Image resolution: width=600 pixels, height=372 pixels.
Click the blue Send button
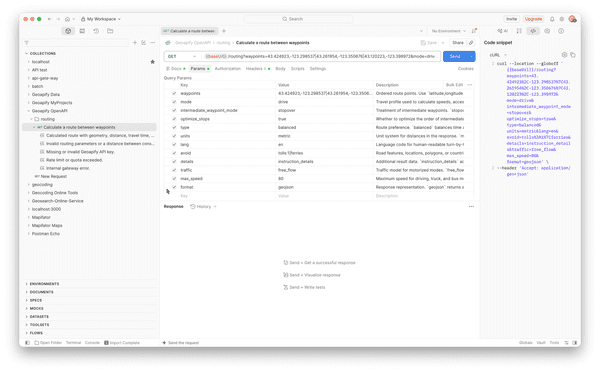(x=455, y=56)
